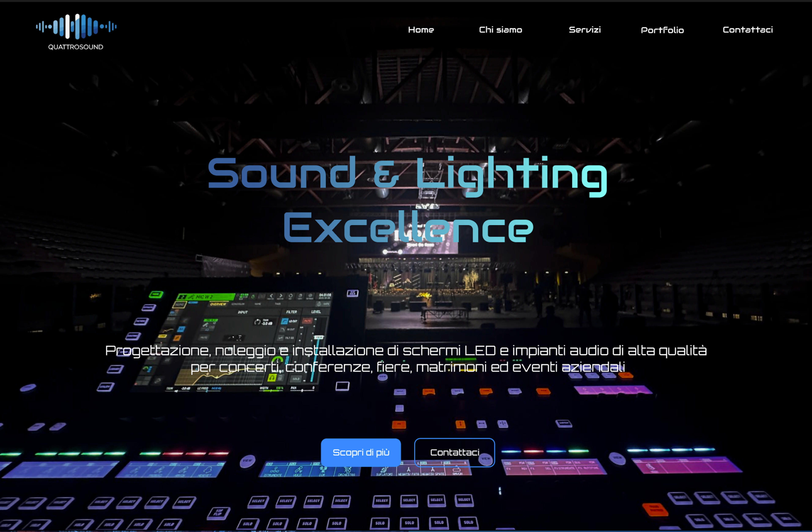The width and height of the screenshot is (812, 532).
Task: Go to the Chi siamo page
Action: pyautogui.click(x=501, y=30)
